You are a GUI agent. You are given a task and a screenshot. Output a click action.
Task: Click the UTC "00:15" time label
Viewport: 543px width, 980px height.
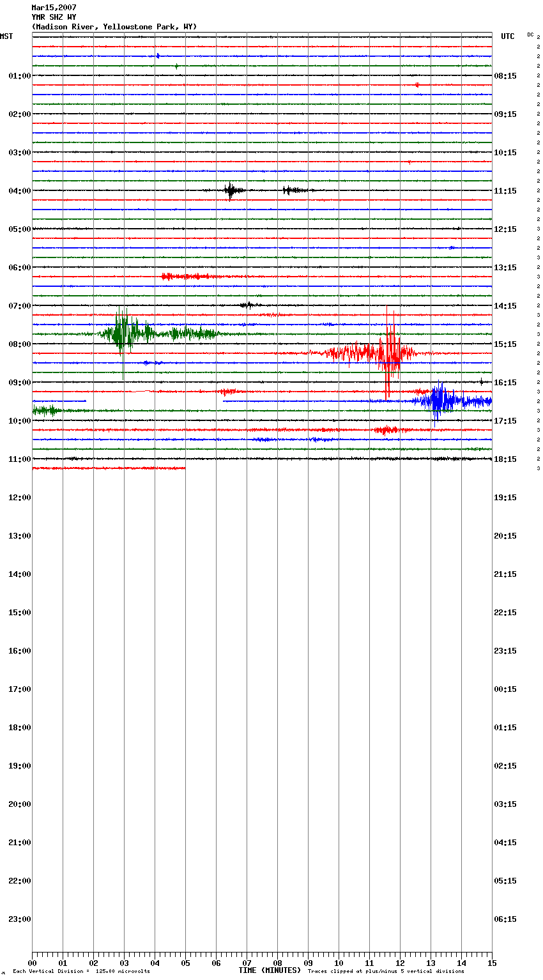tap(505, 689)
